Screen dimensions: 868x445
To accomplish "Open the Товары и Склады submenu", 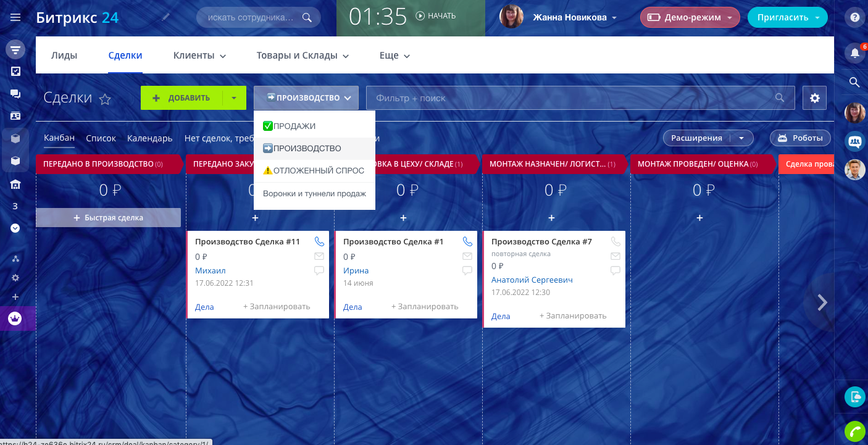I will (303, 56).
